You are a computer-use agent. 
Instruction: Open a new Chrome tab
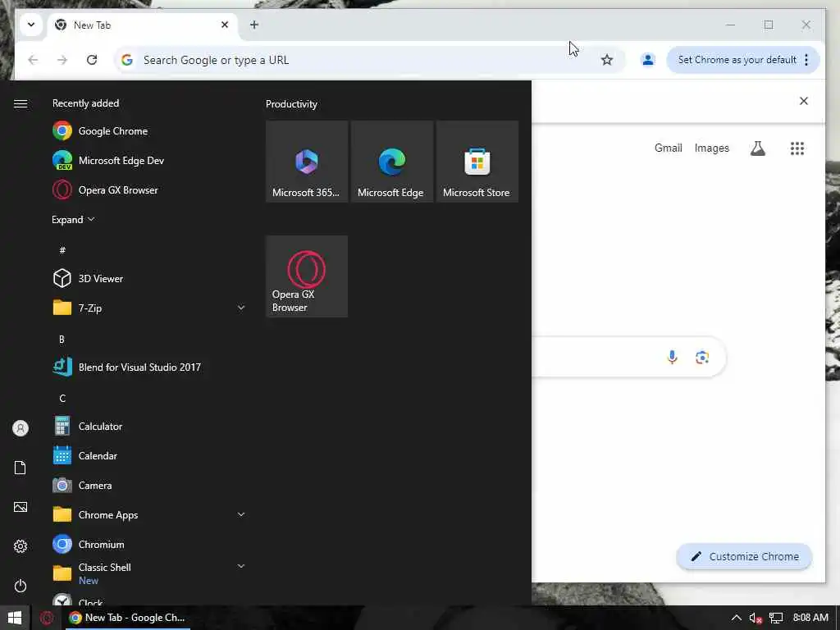click(254, 25)
